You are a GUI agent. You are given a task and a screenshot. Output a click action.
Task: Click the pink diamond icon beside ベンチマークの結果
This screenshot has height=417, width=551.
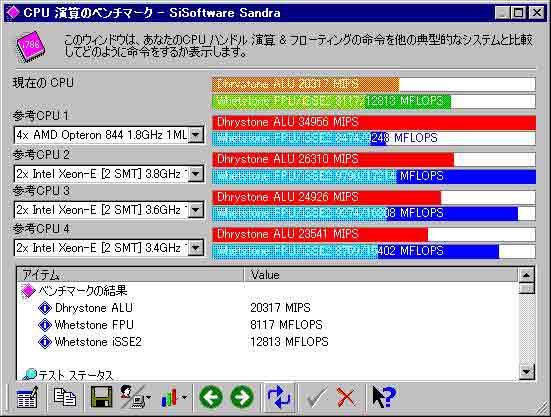28,291
